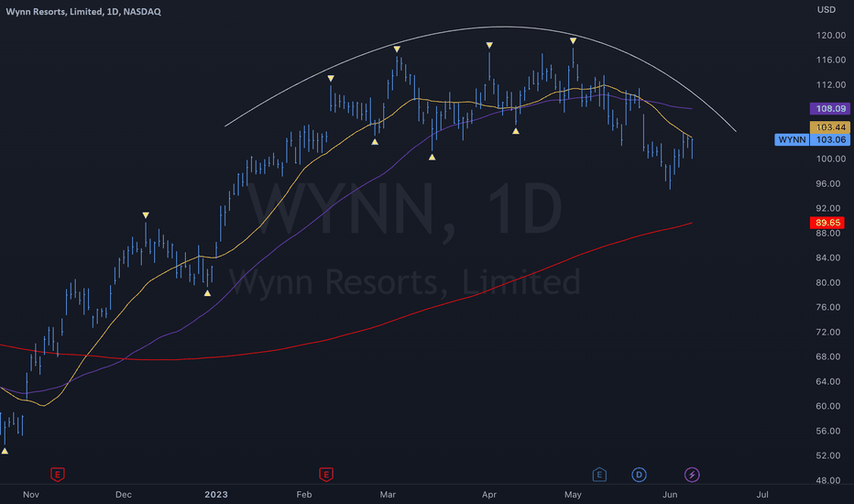Click the Feb label on time axis
Viewport: 854px width, 504px height.
304,495
